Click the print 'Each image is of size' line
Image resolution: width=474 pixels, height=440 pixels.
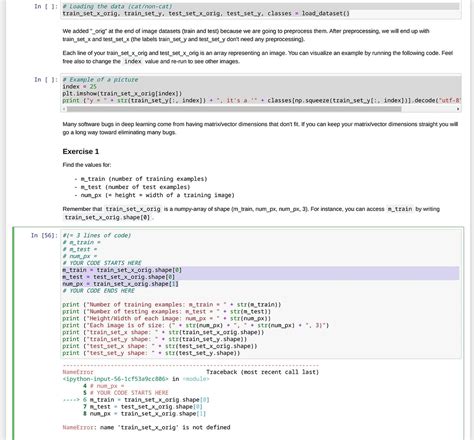(x=195, y=325)
